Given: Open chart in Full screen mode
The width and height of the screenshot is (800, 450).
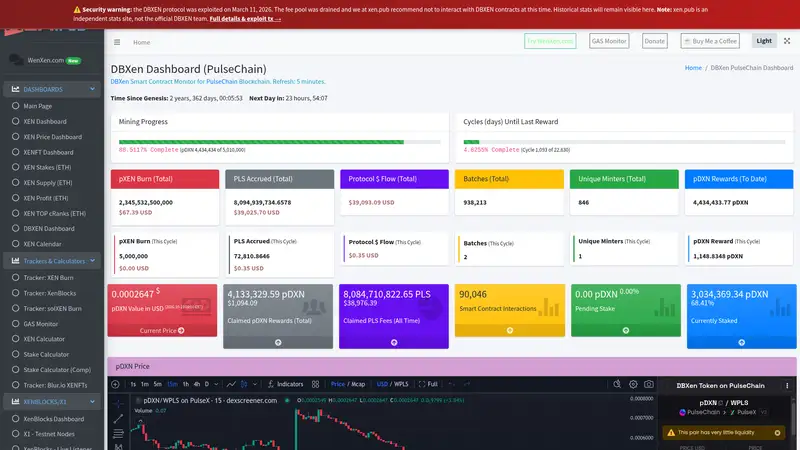Looking at the screenshot, I should pyautogui.click(x=428, y=384).
